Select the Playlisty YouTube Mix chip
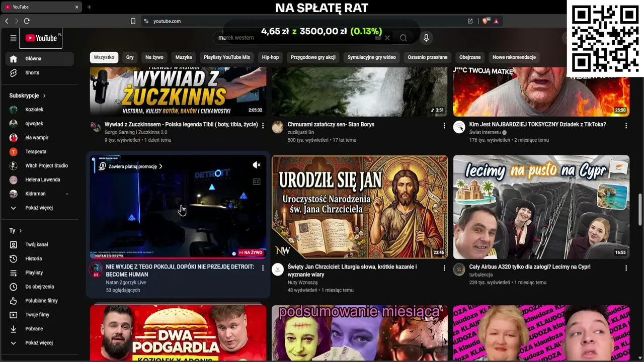This screenshot has height=362, width=644. click(x=227, y=57)
